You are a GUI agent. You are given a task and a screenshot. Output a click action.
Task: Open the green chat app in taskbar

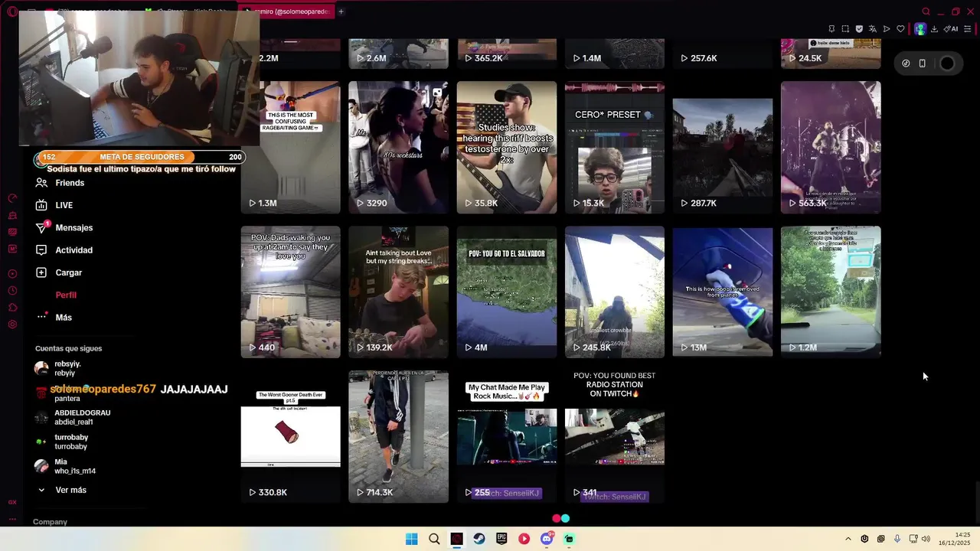click(x=569, y=539)
